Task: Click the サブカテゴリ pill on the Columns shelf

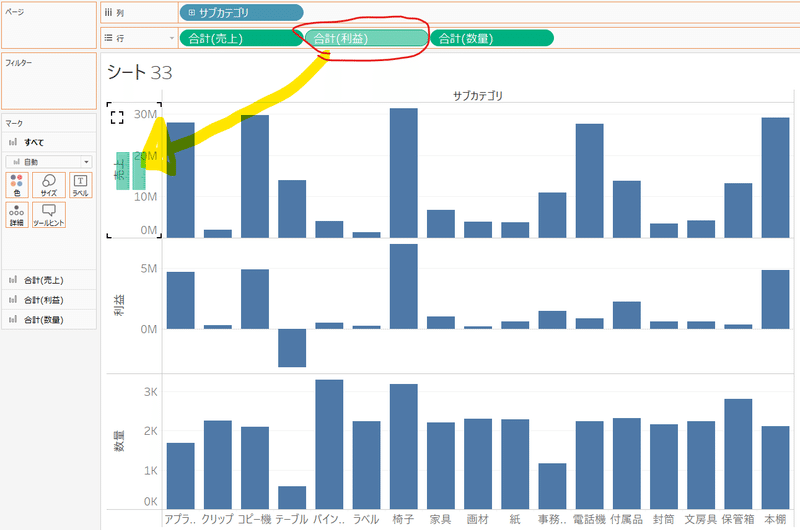Action: 241,13
